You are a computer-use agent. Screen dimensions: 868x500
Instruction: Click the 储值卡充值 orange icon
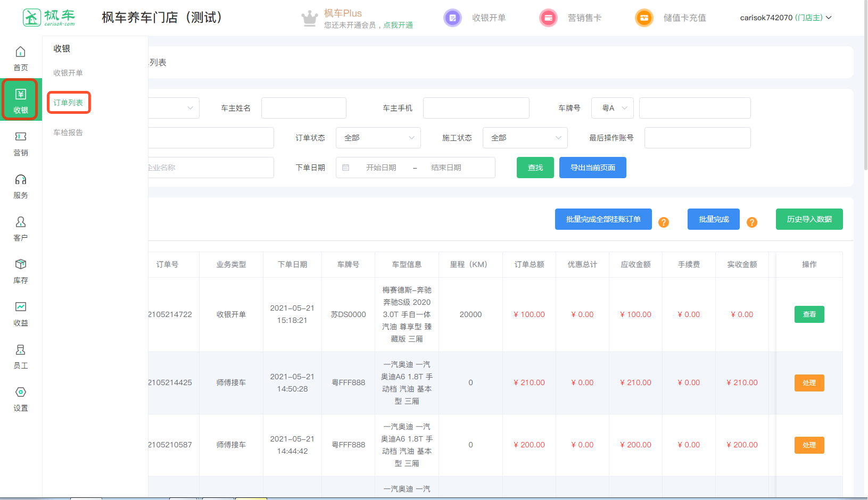(644, 18)
